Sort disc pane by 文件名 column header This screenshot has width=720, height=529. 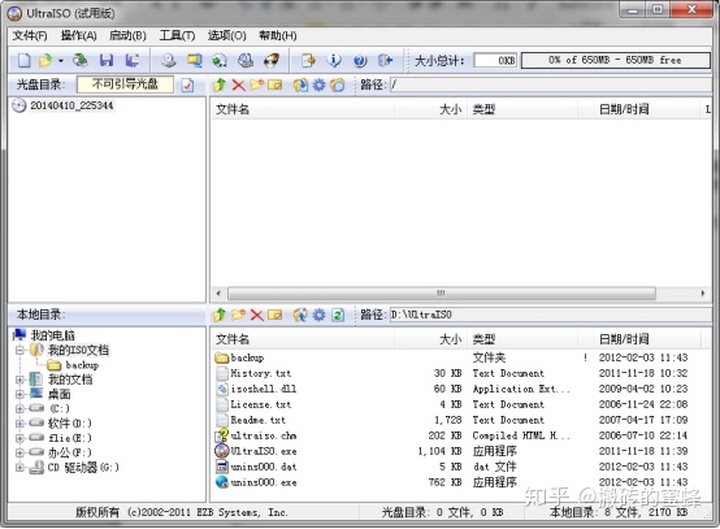(302, 109)
